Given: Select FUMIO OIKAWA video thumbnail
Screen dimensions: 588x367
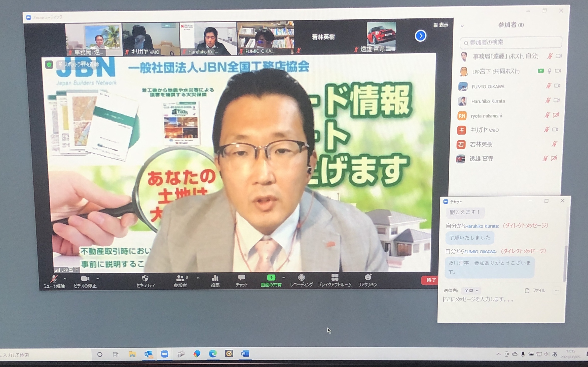Looking at the screenshot, I should [x=266, y=38].
